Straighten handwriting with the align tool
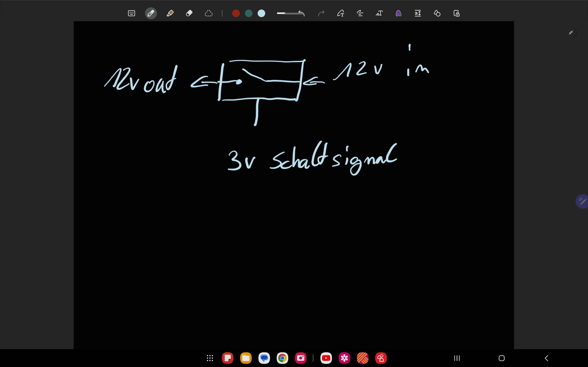 [360, 13]
